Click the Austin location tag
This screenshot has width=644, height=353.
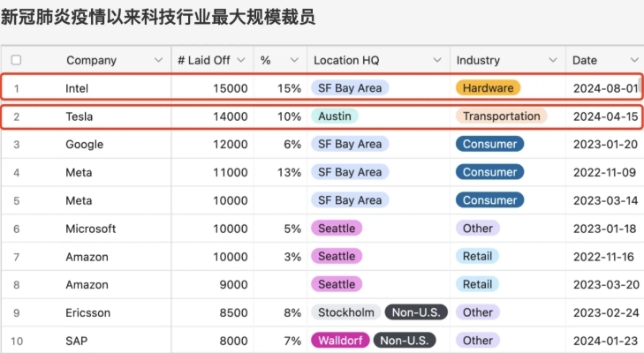point(334,116)
